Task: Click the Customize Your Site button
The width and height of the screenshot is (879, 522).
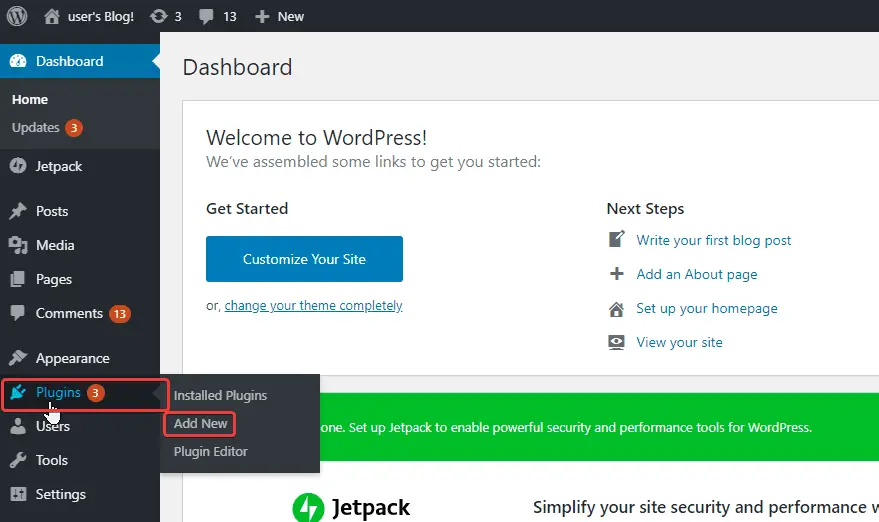Action: 304,258
